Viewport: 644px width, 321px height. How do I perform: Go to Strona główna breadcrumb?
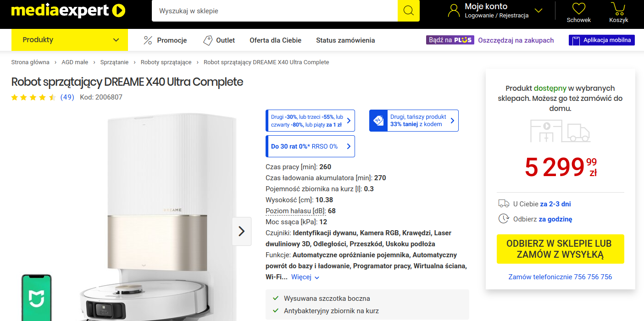[30, 62]
